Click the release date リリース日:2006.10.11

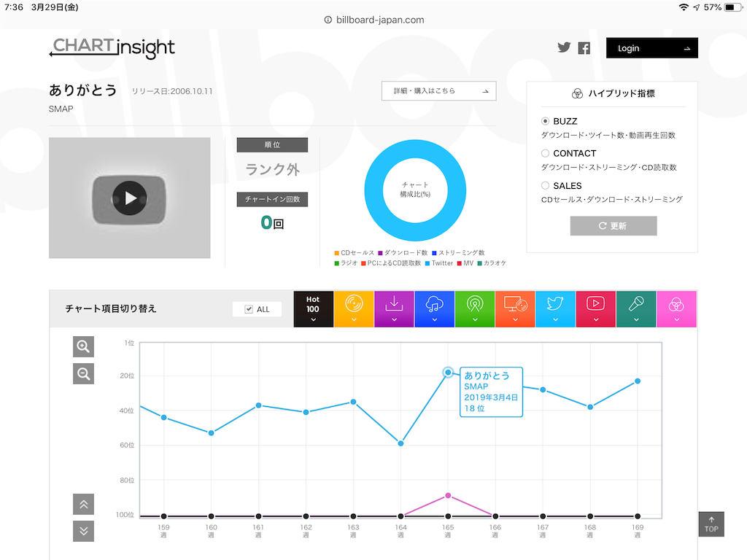pos(172,91)
